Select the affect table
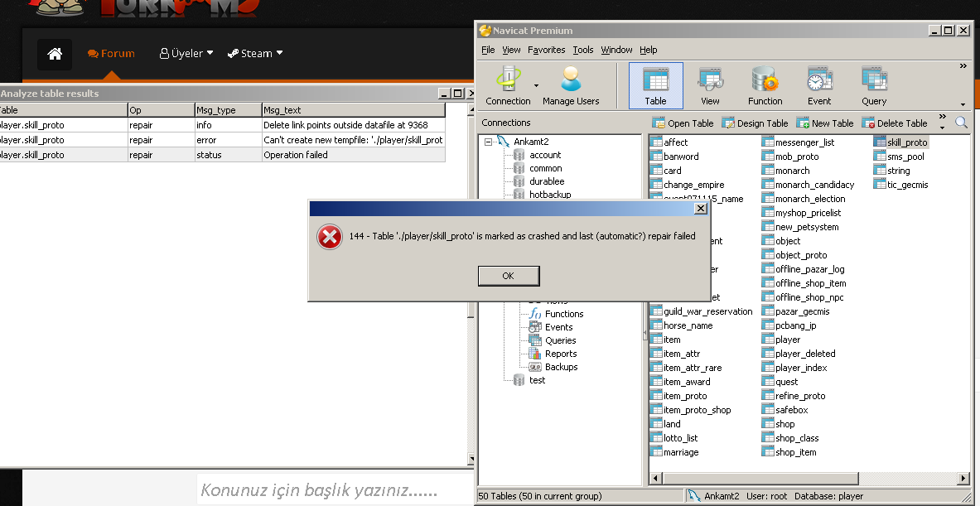Screen dimensions: 980x506 click(669, 142)
